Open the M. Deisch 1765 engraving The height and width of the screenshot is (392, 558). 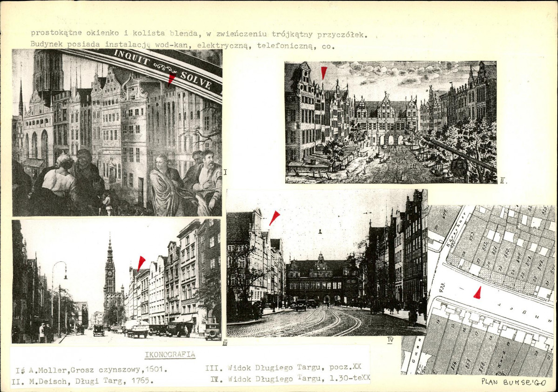tap(390, 122)
